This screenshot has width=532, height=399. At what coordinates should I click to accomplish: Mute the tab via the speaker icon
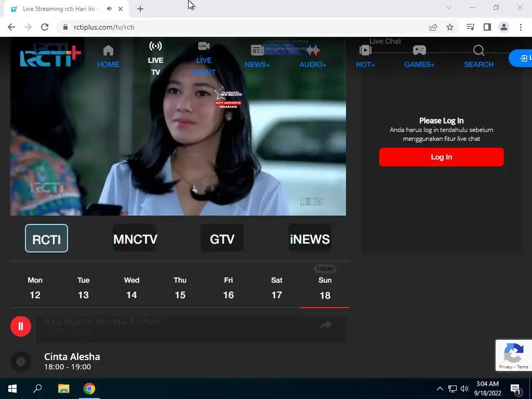109,9
